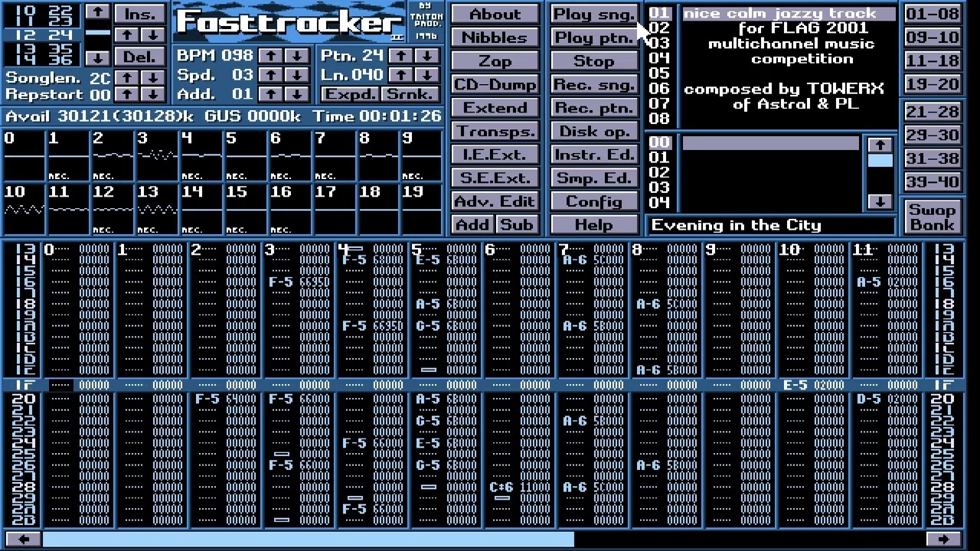Switch to instrument bank 29-30
This screenshot has width=980, height=551.
click(932, 135)
